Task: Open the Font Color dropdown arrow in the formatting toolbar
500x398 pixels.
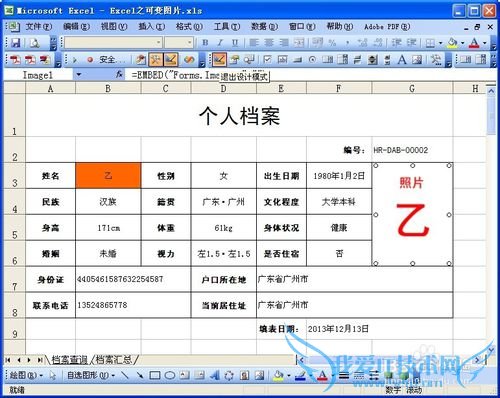Action: click(x=485, y=43)
